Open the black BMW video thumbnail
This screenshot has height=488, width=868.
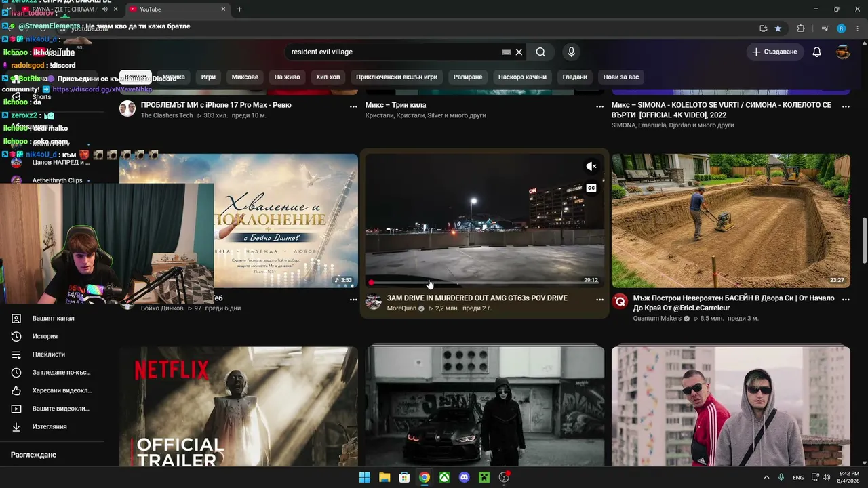coord(484,407)
